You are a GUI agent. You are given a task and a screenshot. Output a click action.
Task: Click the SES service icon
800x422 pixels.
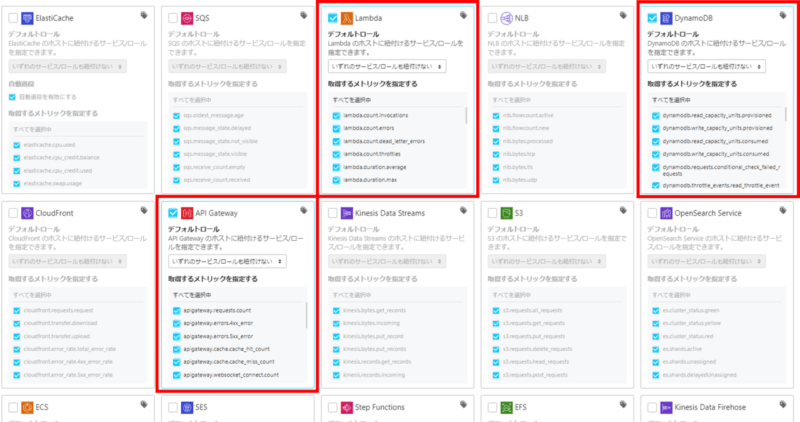pyautogui.click(x=187, y=408)
